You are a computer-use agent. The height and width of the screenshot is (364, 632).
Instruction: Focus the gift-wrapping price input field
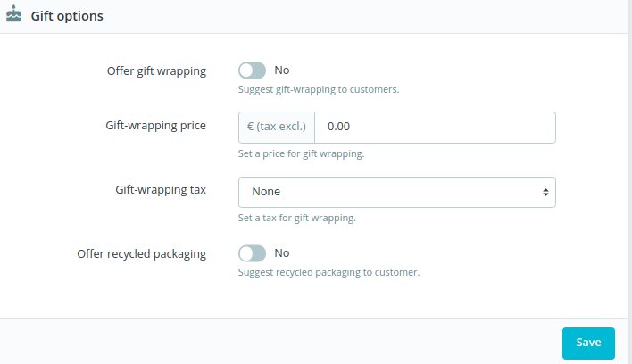pos(435,128)
